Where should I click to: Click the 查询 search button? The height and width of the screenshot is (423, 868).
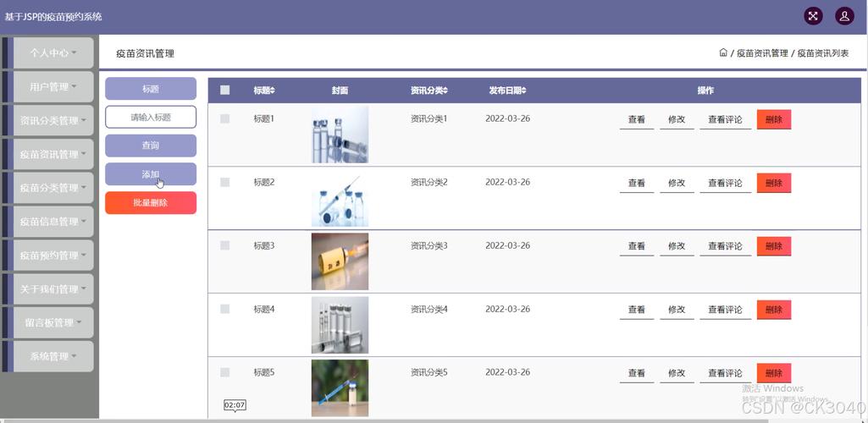151,146
